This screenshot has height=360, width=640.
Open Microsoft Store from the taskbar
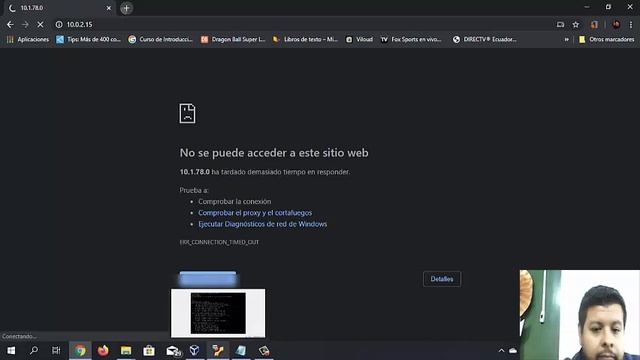point(149,351)
